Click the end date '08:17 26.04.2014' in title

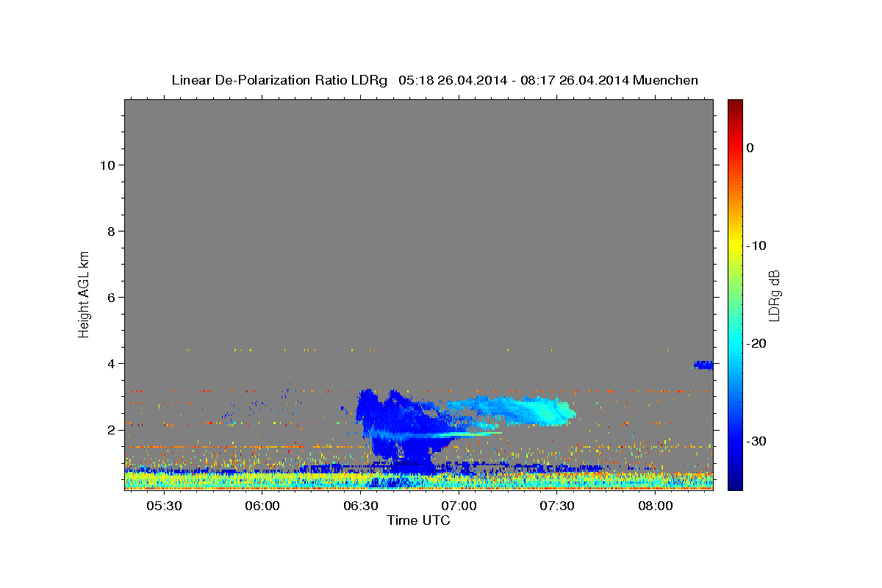click(x=575, y=80)
